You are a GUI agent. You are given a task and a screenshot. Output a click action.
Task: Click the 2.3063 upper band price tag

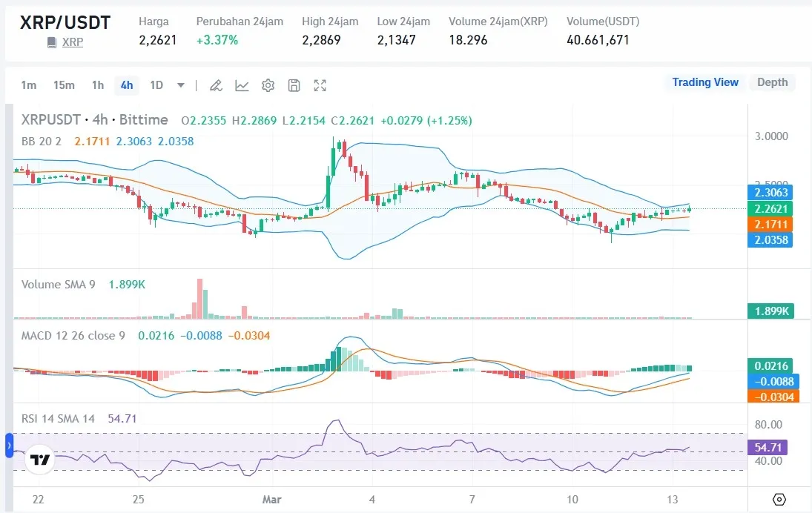(770, 193)
